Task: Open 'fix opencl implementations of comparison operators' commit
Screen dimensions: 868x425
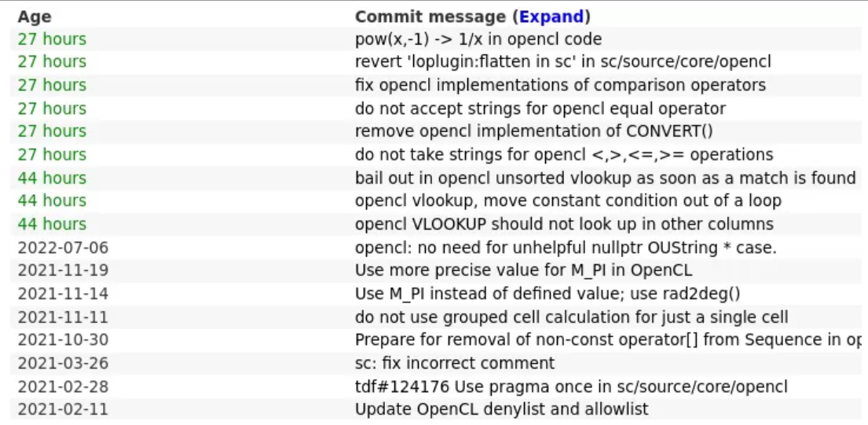Action: [x=560, y=85]
